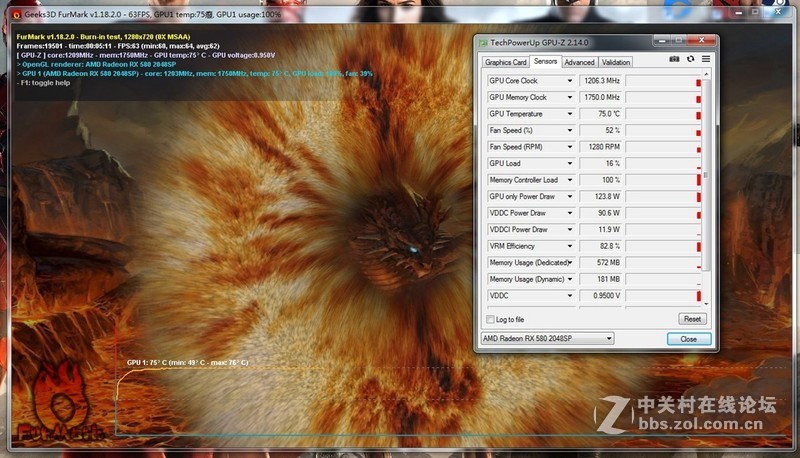Click the Memory Controller Load history graph

(x=664, y=180)
